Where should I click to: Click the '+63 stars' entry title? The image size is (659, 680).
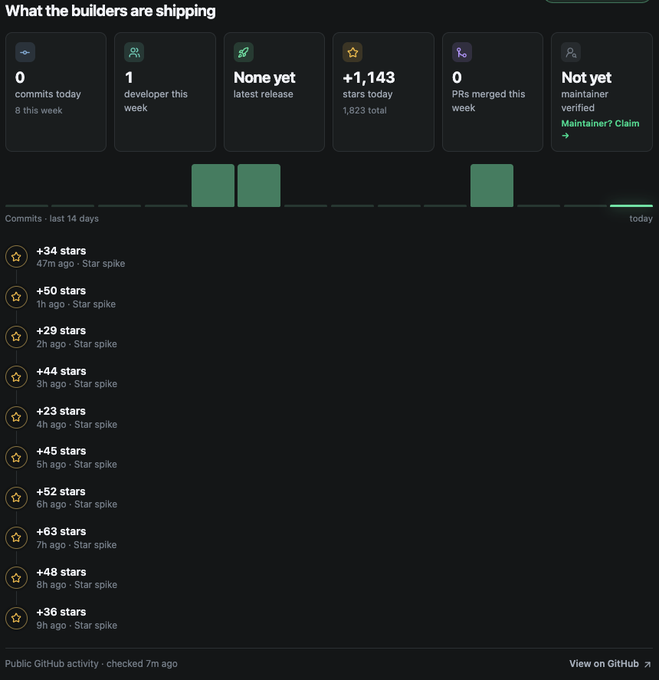(61, 531)
